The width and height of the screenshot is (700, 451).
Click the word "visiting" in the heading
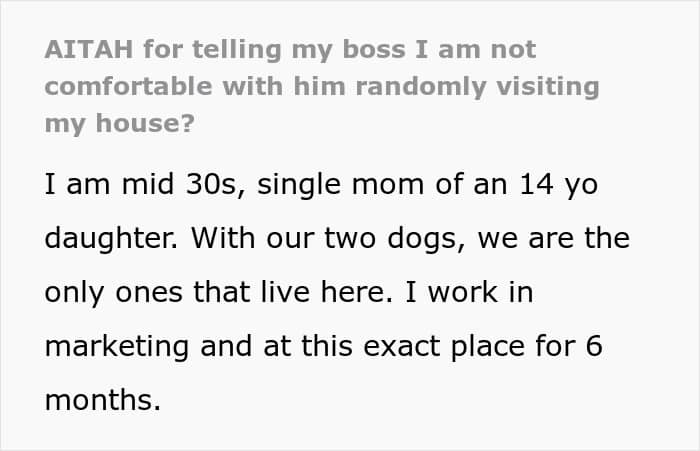point(548,87)
